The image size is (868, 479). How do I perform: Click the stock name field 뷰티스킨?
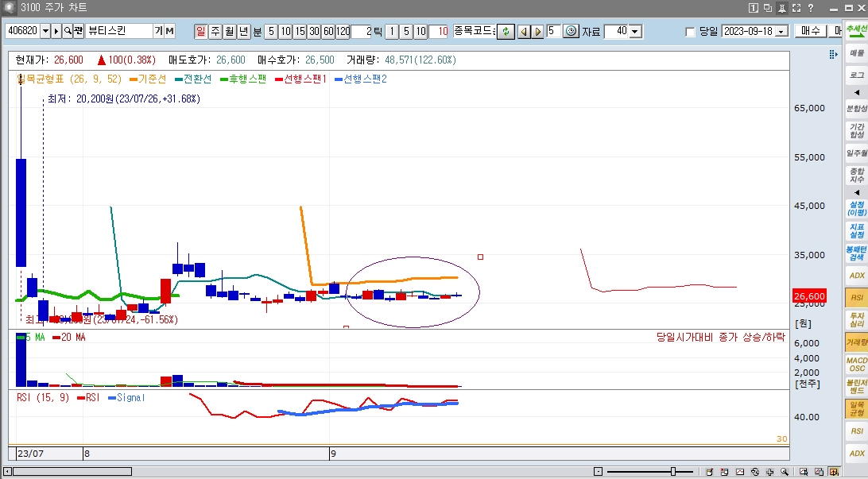pos(118,31)
